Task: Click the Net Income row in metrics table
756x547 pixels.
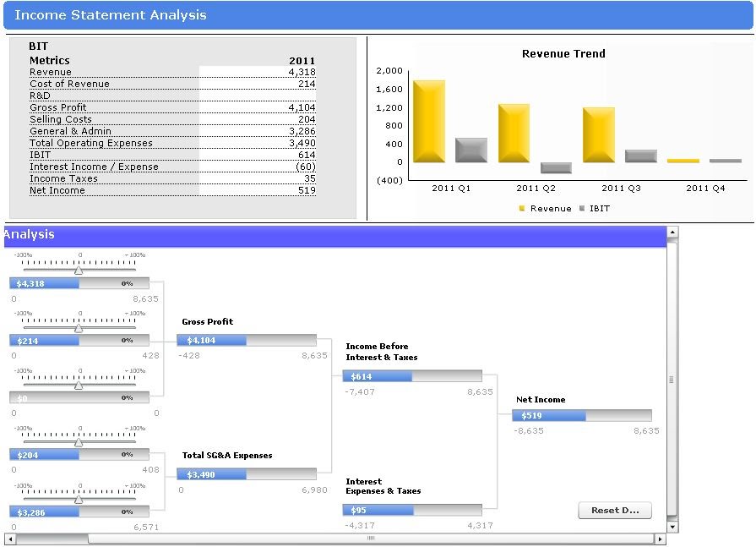Action: pos(172,190)
